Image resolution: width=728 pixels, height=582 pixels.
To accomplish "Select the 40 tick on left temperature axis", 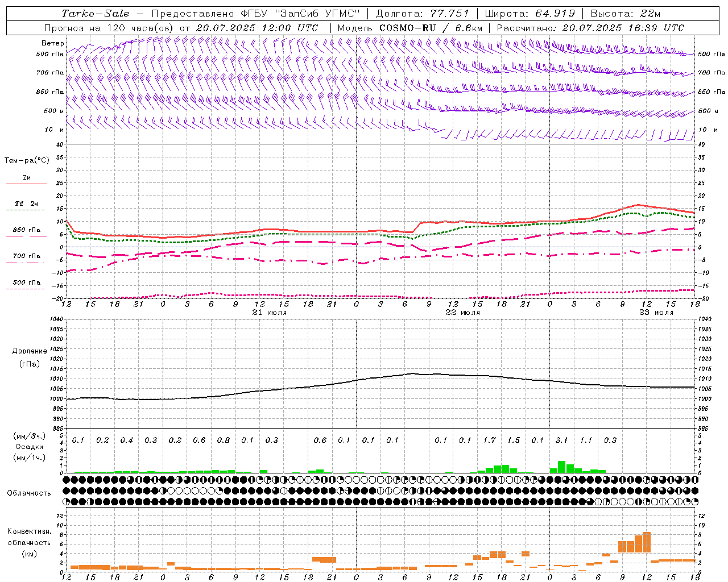I will click(x=59, y=144).
